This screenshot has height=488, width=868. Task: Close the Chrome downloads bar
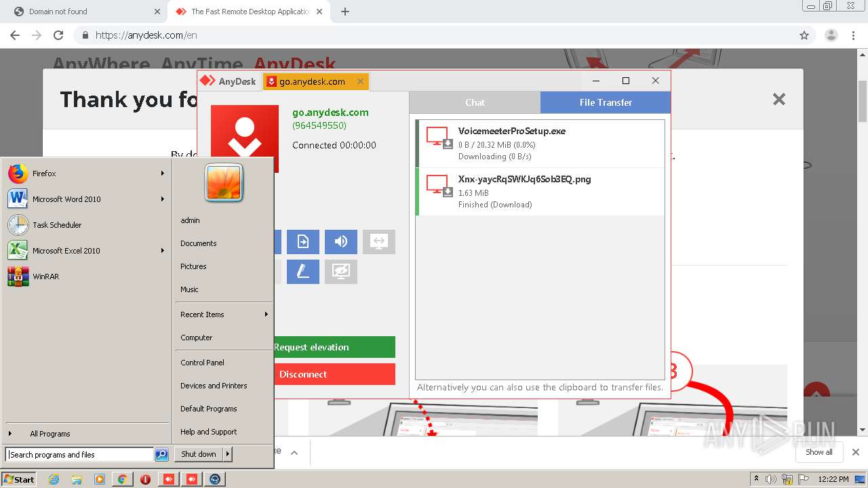856,452
